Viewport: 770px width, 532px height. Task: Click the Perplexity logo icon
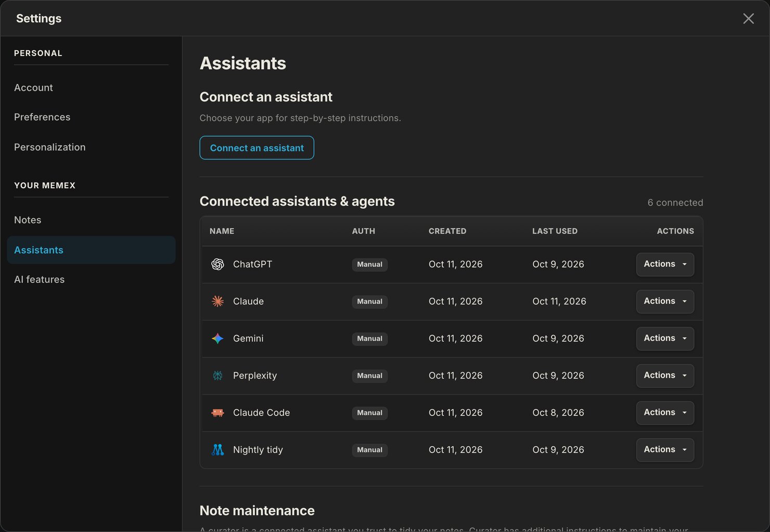pos(217,375)
